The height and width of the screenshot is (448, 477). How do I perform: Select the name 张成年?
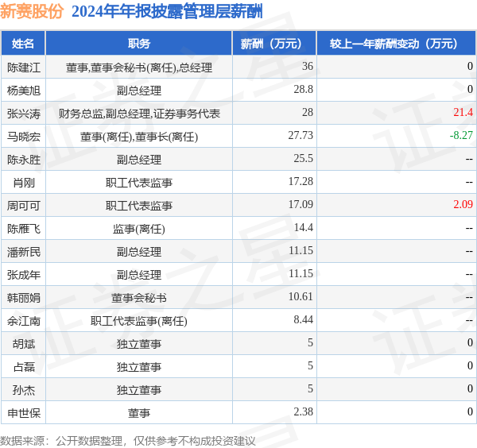[24, 275]
